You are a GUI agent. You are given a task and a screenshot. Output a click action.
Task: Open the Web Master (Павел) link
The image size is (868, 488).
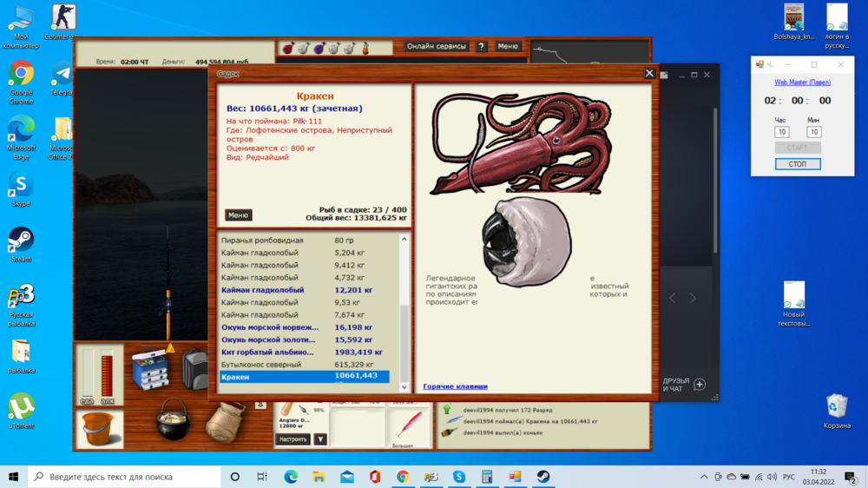coord(802,82)
